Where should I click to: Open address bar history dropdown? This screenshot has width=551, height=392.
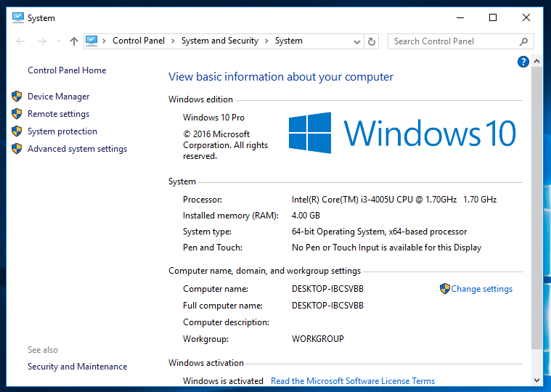point(357,42)
